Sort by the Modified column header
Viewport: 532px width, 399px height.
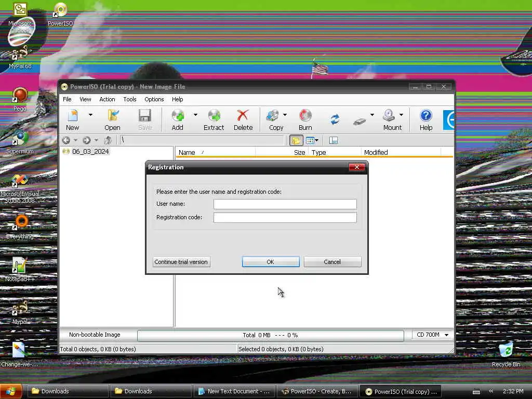401,152
